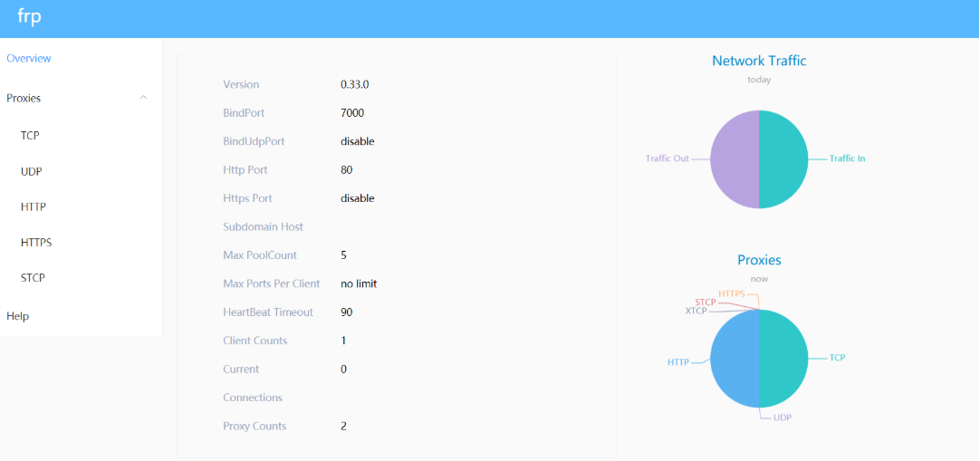The width and height of the screenshot is (980, 461).
Task: Collapse the Proxies menu chevron
Action: tap(144, 98)
